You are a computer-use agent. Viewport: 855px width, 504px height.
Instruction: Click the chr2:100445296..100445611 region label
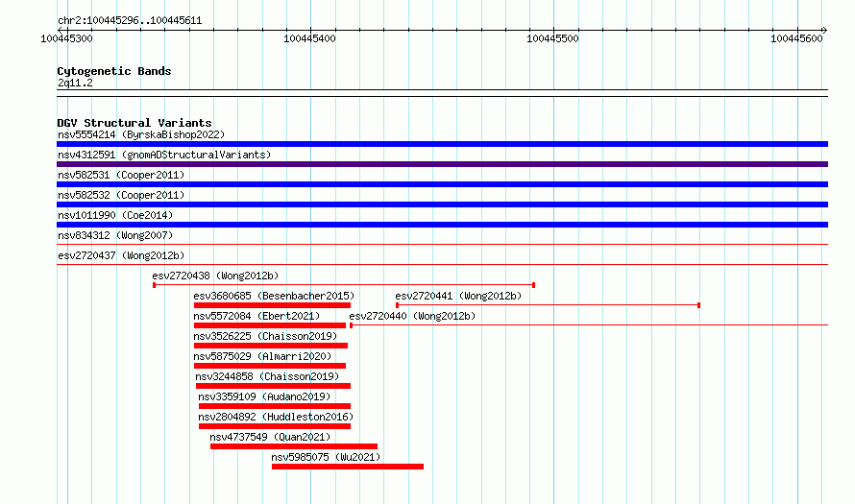[130, 21]
